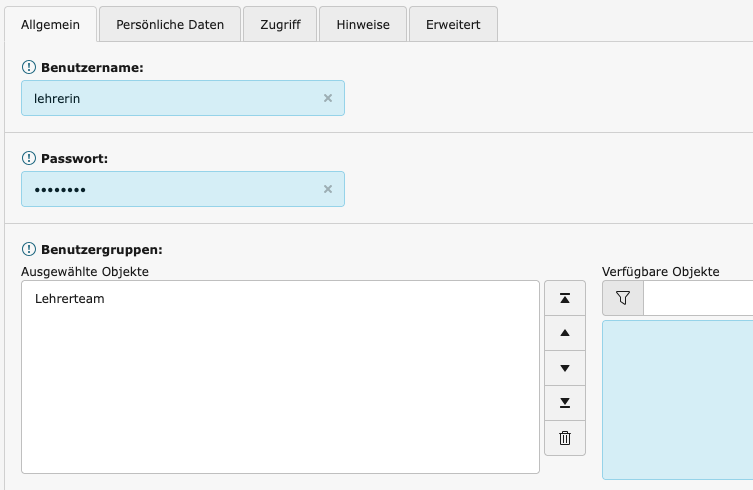Screen dimensions: 753x490
Task: Move selected group down one position
Action: 565,368
